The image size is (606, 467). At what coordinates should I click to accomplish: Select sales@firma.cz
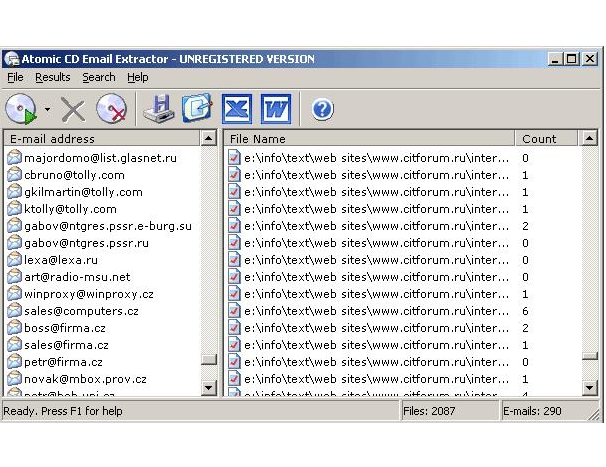point(66,345)
